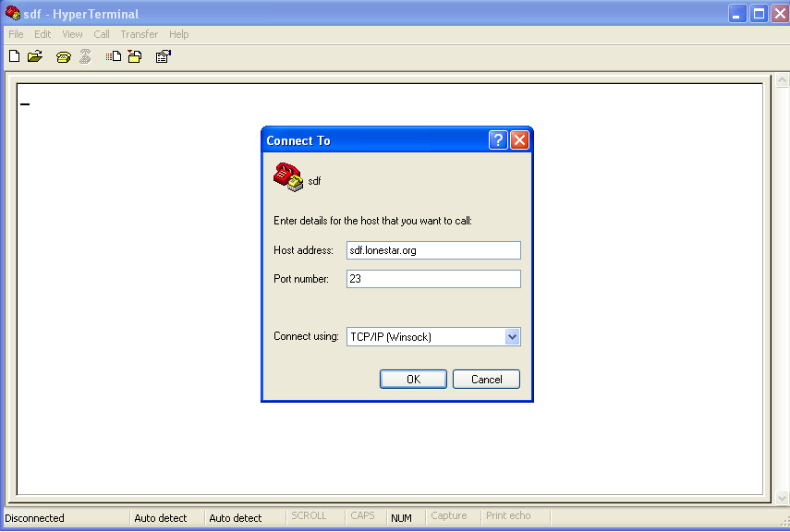
Task: Click inside the Port number field
Action: pyautogui.click(x=432, y=278)
